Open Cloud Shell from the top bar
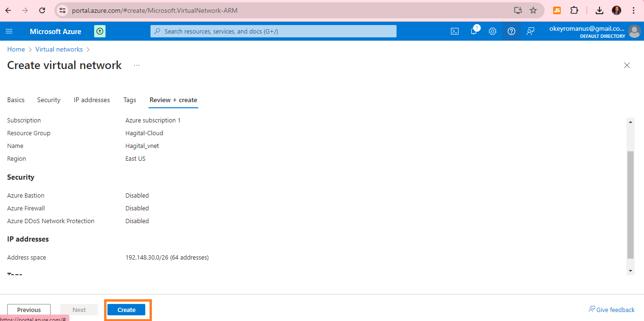Viewport: 644px width, 321px height. coord(455,31)
